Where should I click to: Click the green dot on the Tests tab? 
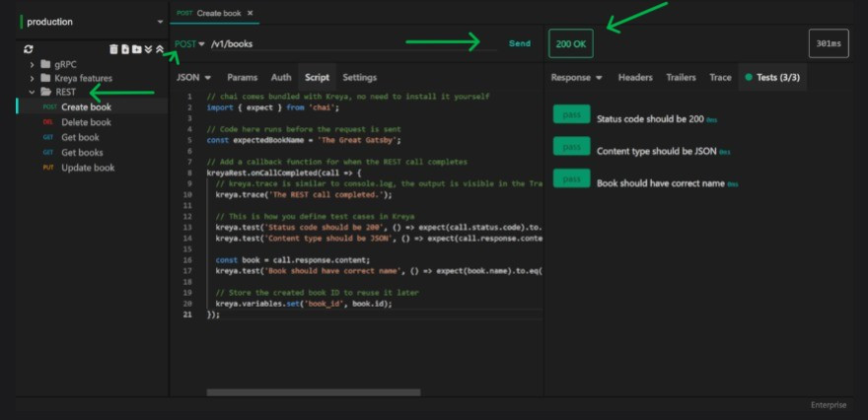click(x=749, y=78)
